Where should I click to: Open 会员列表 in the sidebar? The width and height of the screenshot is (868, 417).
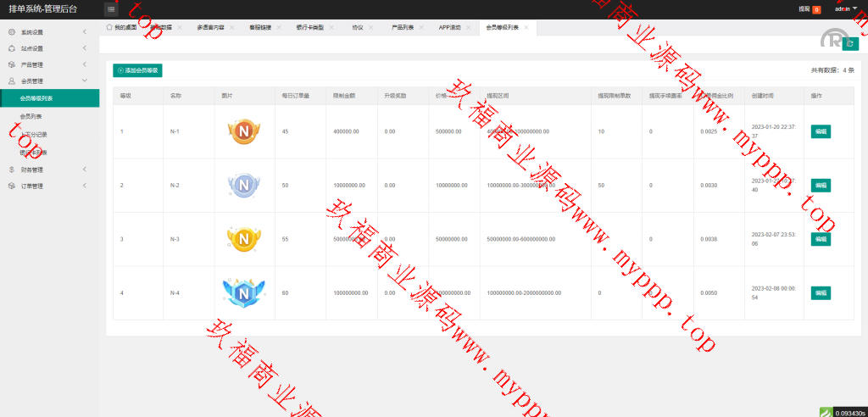click(31, 116)
